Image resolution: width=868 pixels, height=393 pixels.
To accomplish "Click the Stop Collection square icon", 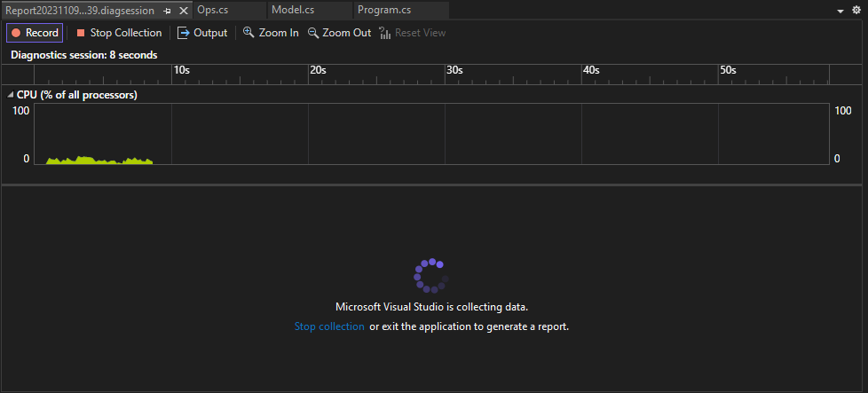I will 81,33.
